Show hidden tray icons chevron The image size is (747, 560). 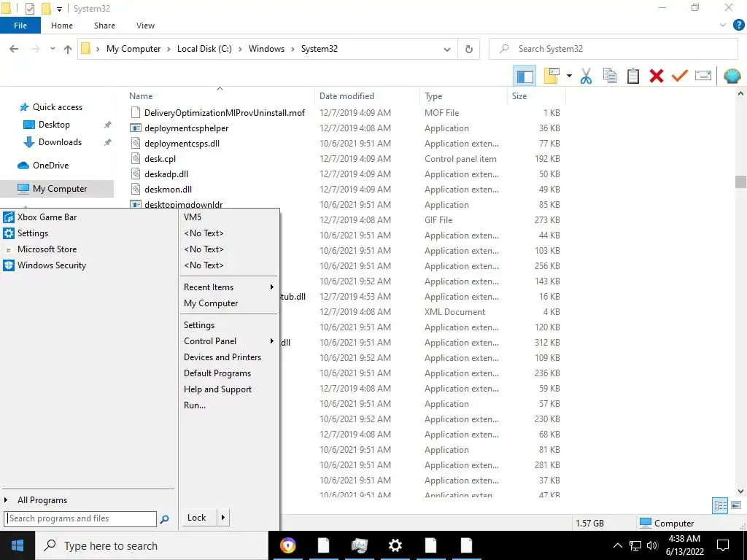coord(617,545)
